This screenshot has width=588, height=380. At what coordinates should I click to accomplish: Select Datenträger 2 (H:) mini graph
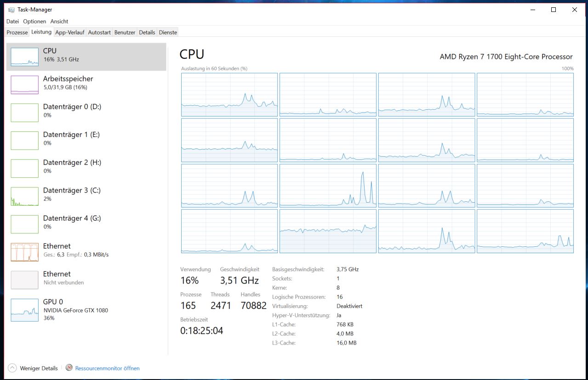(x=24, y=169)
